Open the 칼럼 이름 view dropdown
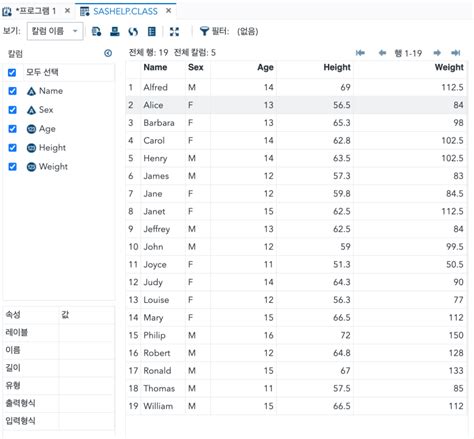474x439 pixels. point(55,31)
